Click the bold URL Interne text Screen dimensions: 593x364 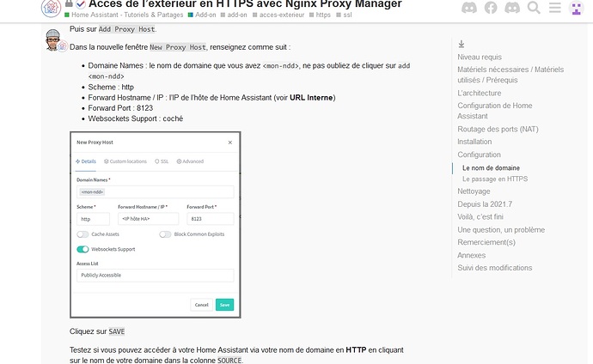click(x=311, y=97)
